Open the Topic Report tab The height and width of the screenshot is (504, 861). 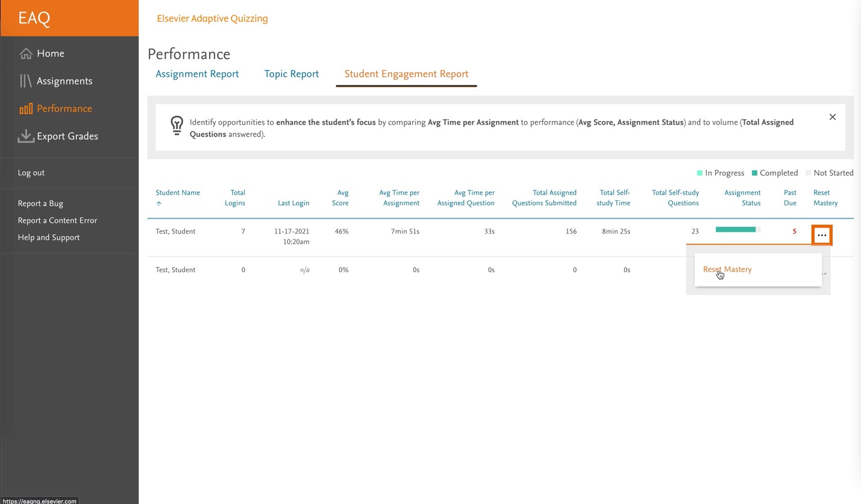coord(291,74)
